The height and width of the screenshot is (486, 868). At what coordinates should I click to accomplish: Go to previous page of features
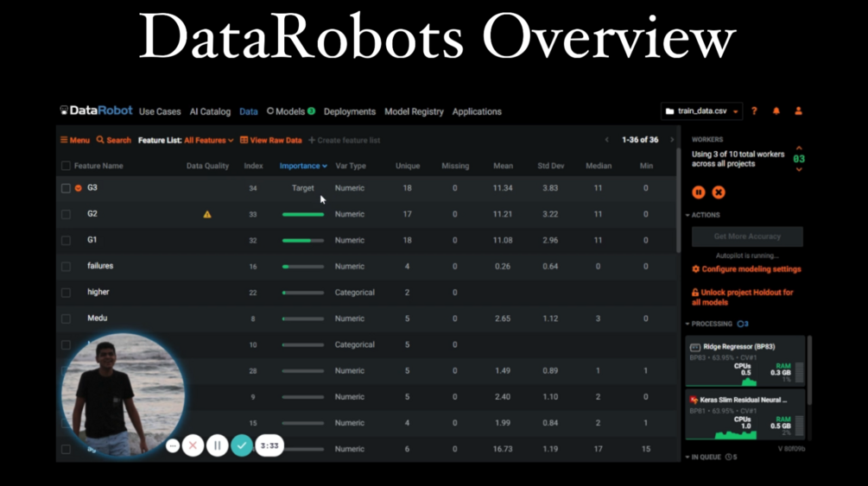pos(606,140)
